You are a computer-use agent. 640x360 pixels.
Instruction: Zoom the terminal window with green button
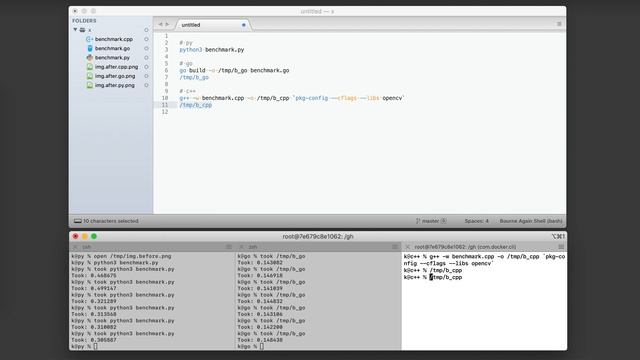tap(94, 236)
